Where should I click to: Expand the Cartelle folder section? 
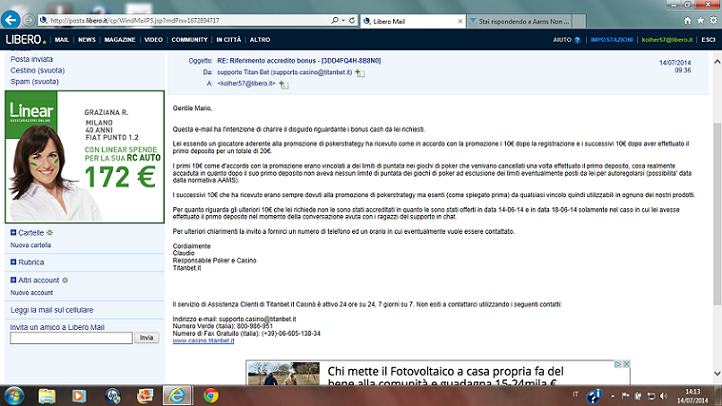[x=13, y=232]
